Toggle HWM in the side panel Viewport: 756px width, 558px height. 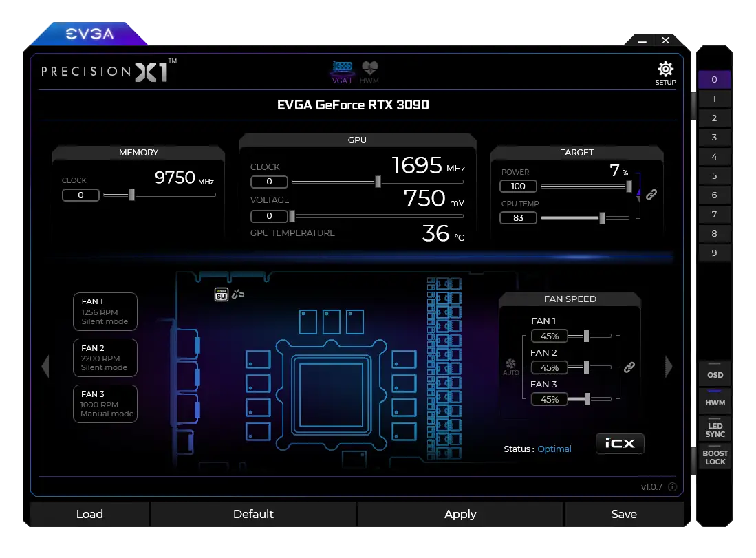tap(715, 400)
